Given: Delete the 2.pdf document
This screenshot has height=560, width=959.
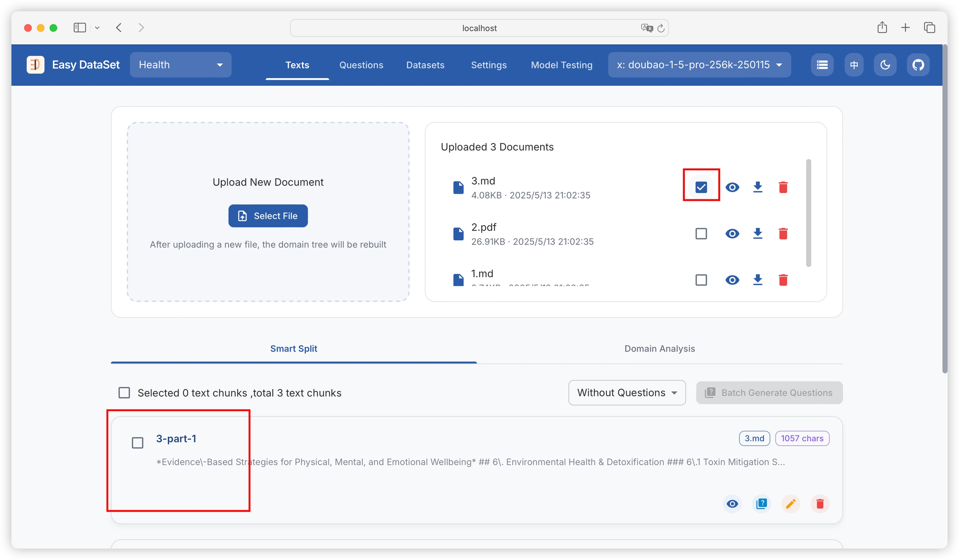Looking at the screenshot, I should pyautogui.click(x=783, y=233).
